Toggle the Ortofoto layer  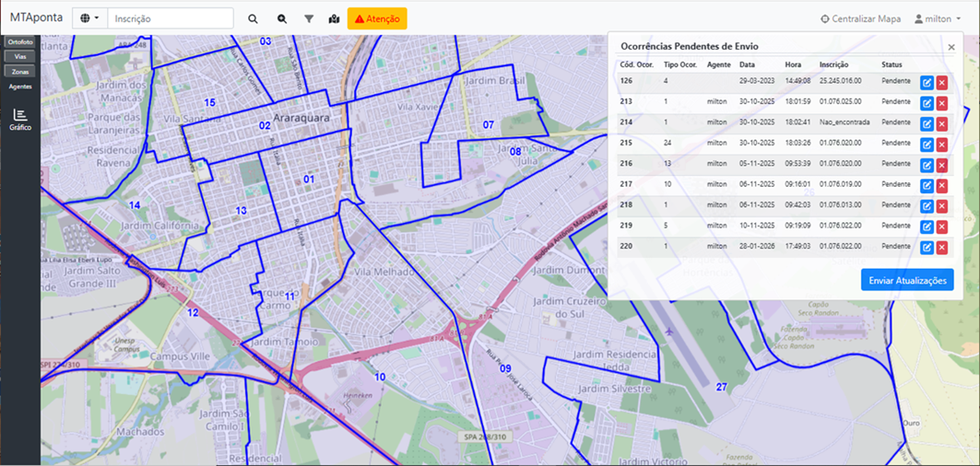pyautogui.click(x=20, y=41)
